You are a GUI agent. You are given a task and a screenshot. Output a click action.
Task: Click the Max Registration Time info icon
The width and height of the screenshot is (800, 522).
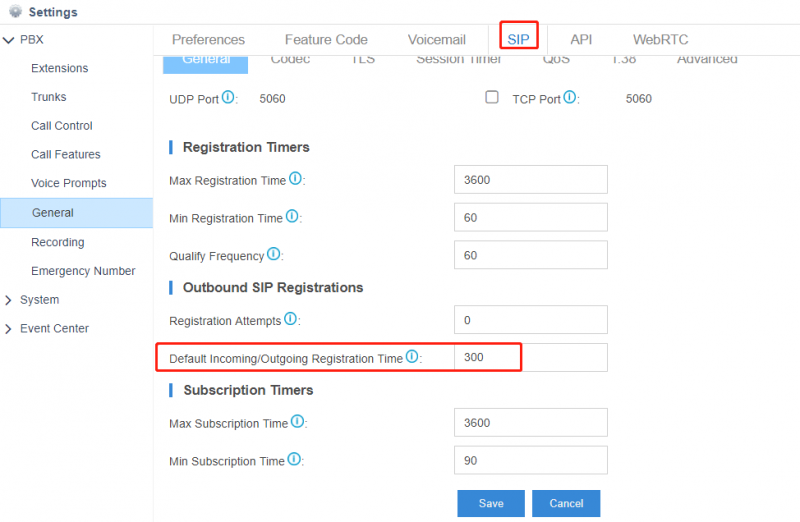point(295,179)
